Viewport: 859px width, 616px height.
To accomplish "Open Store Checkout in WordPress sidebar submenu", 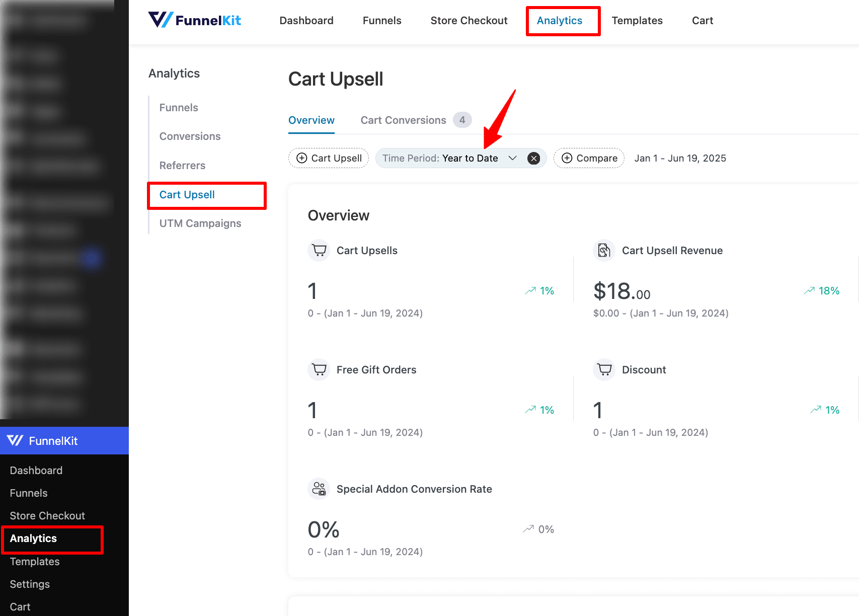I will coord(47,516).
